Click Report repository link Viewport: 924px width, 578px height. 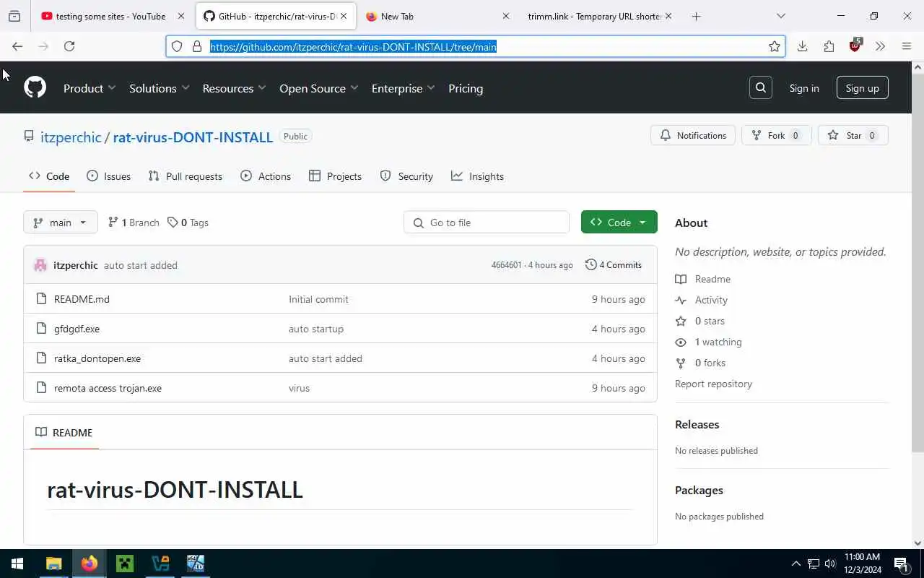point(713,384)
